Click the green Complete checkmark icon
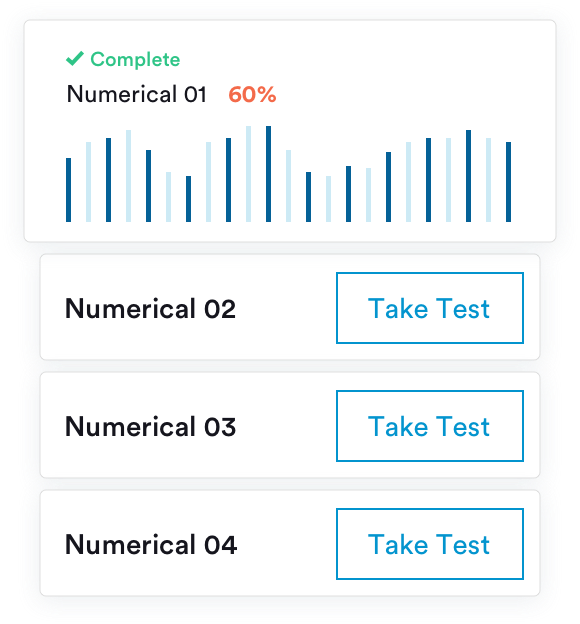 click(x=74, y=58)
